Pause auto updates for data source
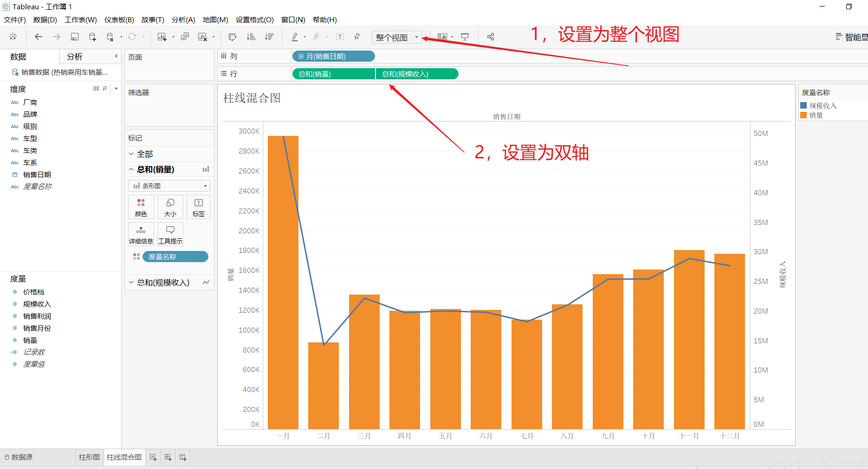Screen dimensions: 868x469 (110, 37)
